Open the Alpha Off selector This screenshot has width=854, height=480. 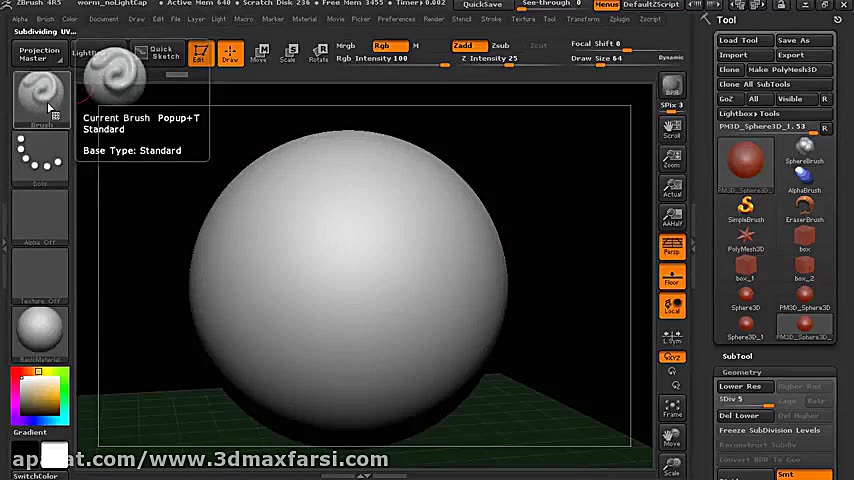pos(40,218)
